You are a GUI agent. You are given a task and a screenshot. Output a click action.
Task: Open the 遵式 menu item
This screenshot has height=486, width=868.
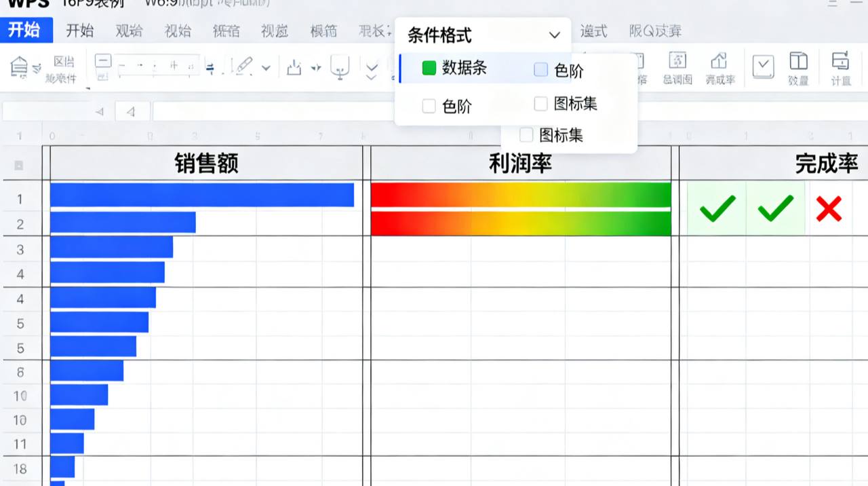coord(593,31)
